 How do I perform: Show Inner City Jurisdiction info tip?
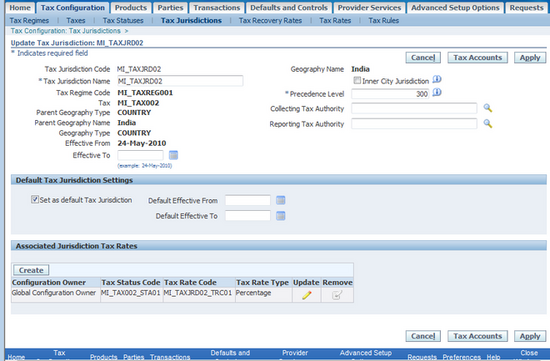point(437,80)
